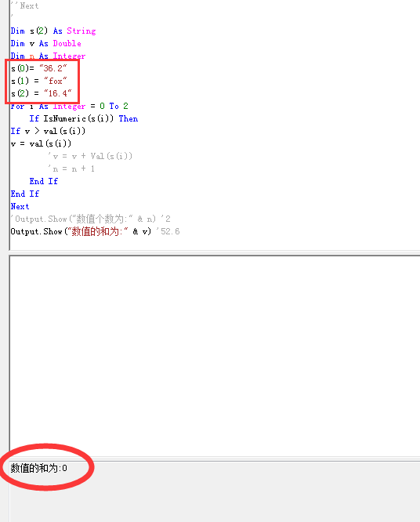420x522 pixels.
Task: Click the code line s(2) = "16.4"
Action: [x=42, y=93]
